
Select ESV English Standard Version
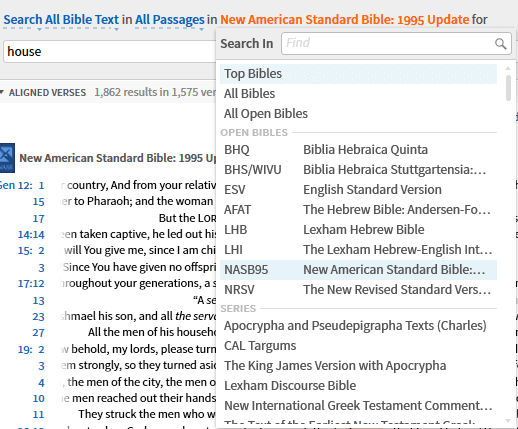(x=358, y=190)
